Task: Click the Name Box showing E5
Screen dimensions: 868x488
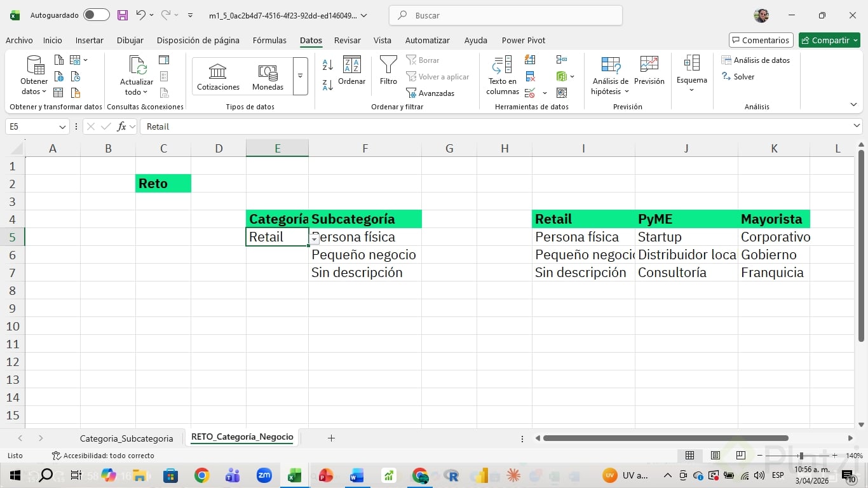Action: point(32,126)
